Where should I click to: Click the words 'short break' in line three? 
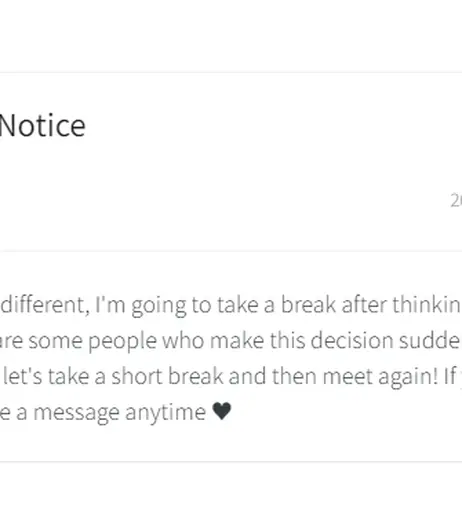(167, 376)
